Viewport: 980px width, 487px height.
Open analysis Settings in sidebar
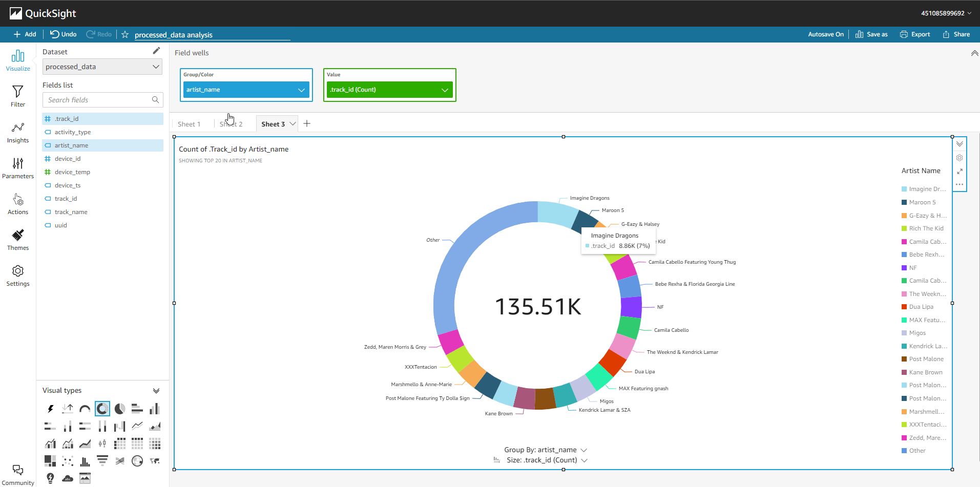tap(18, 276)
